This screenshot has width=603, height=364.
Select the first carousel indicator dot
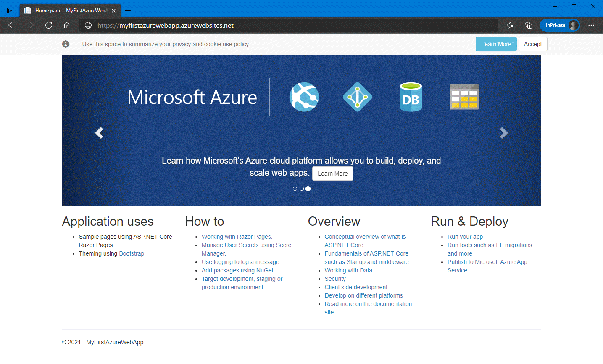click(295, 189)
